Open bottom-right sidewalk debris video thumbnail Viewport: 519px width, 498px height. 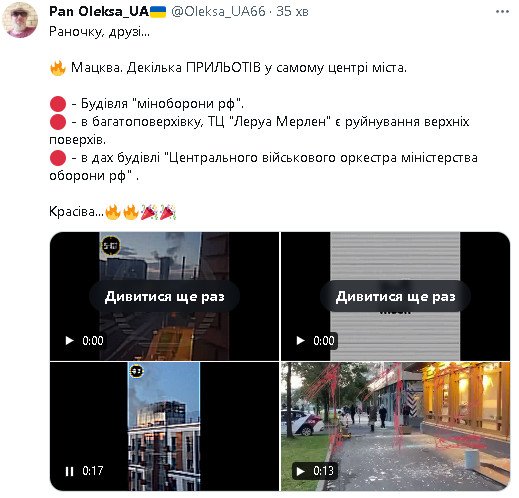(395, 426)
